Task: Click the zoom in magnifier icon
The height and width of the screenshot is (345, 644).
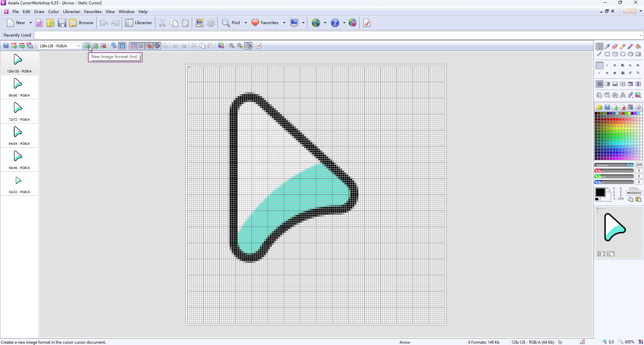Action: 232,46
